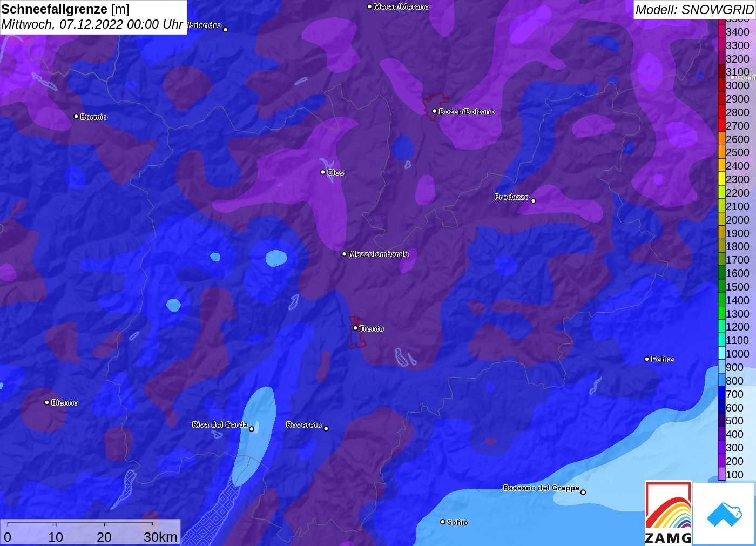756x546 pixels.
Task: Click the Bozen/Bolzano label text
Action: [467, 111]
